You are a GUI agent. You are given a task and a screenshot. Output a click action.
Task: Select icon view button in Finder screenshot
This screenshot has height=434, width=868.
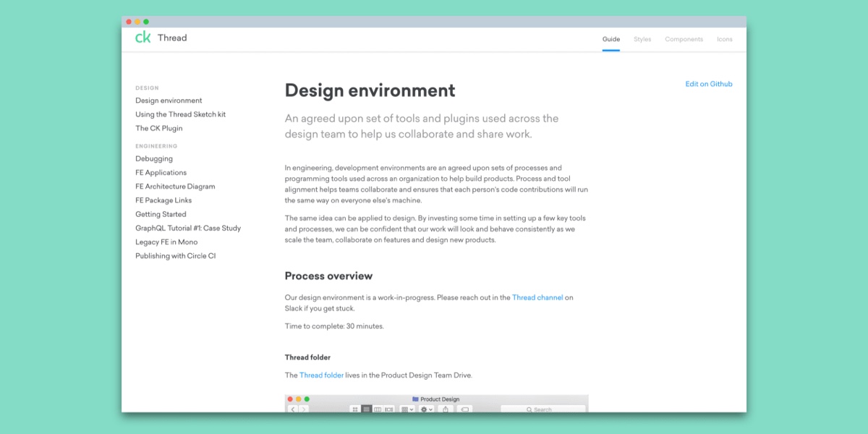coord(355,409)
